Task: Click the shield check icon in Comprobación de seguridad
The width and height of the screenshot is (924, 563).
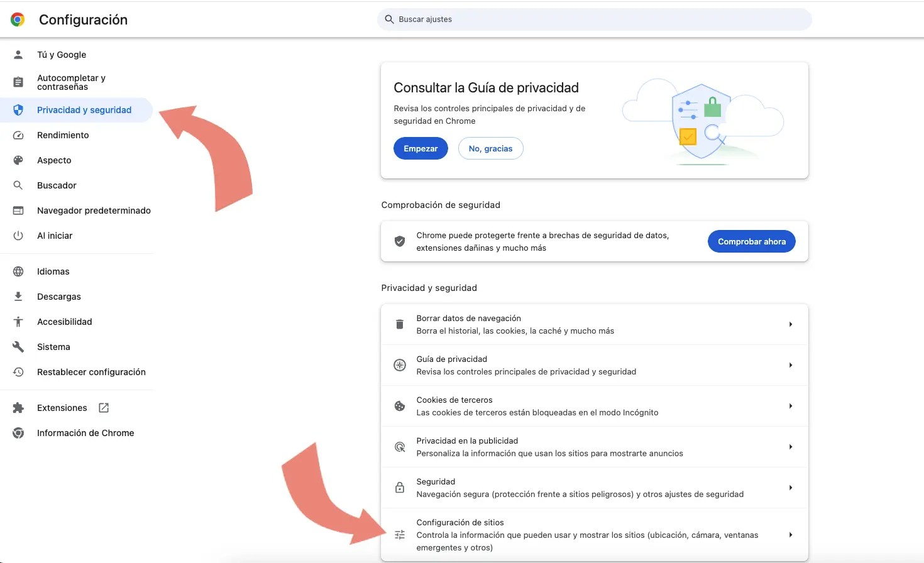Action: [x=400, y=241]
